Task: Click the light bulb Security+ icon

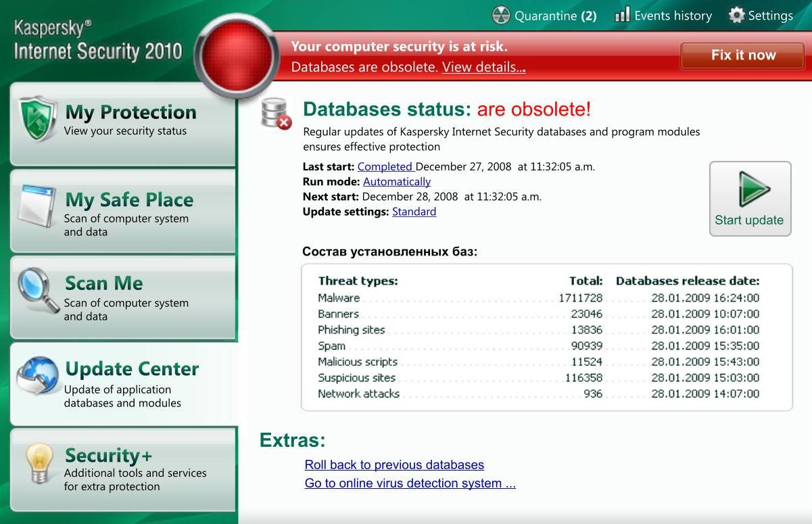Action: point(39,465)
